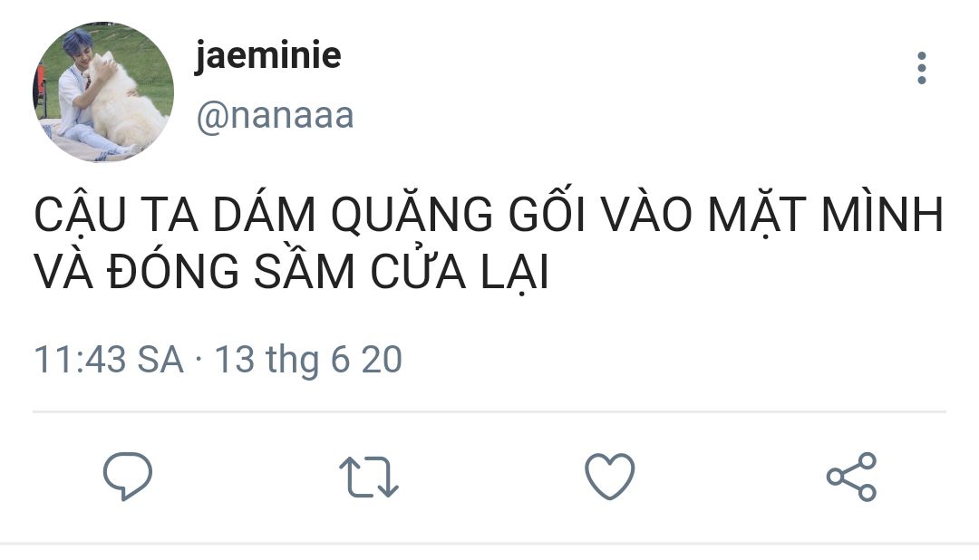Open the @nanaaa handle
The image size is (979, 560).
pos(276,115)
